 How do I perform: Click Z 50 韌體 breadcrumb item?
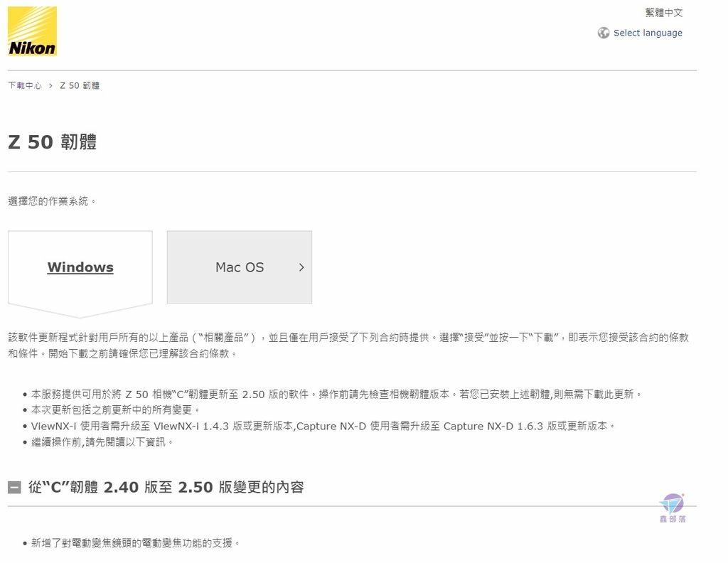click(x=80, y=85)
